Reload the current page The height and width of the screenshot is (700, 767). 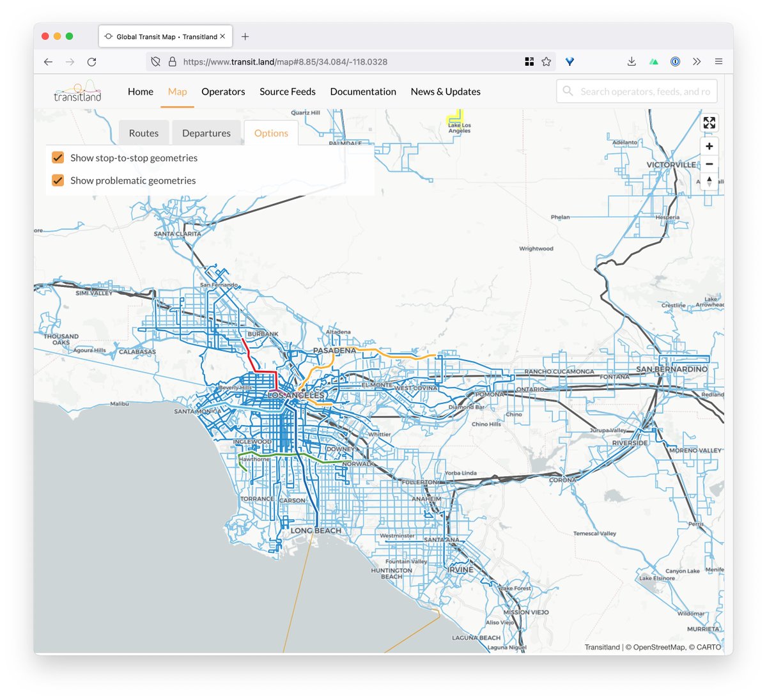point(91,62)
